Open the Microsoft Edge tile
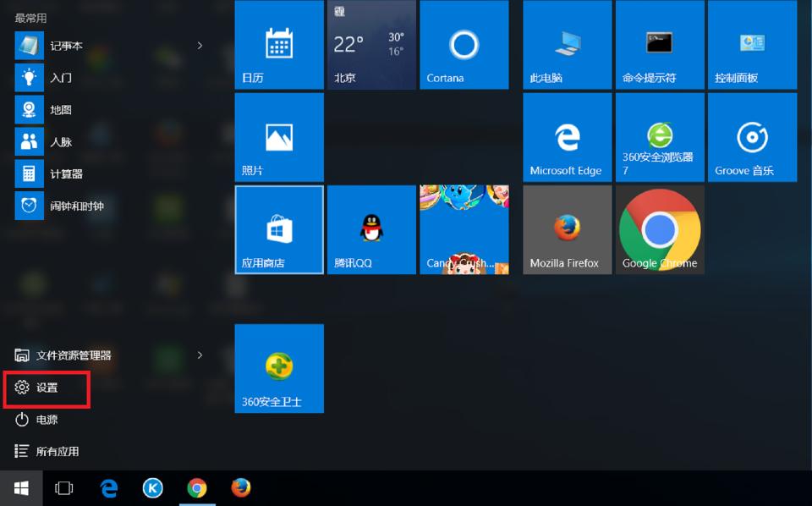The width and height of the screenshot is (812, 506). [567, 137]
